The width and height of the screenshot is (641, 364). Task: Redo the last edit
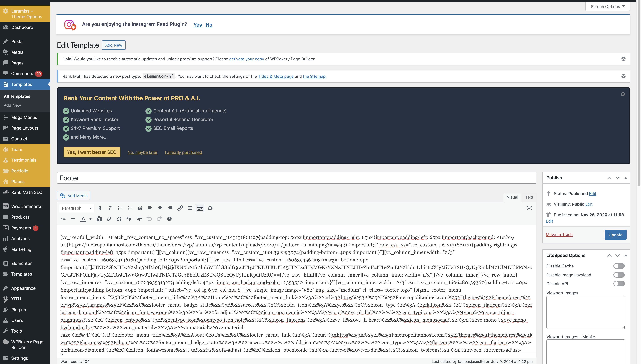[x=159, y=219]
